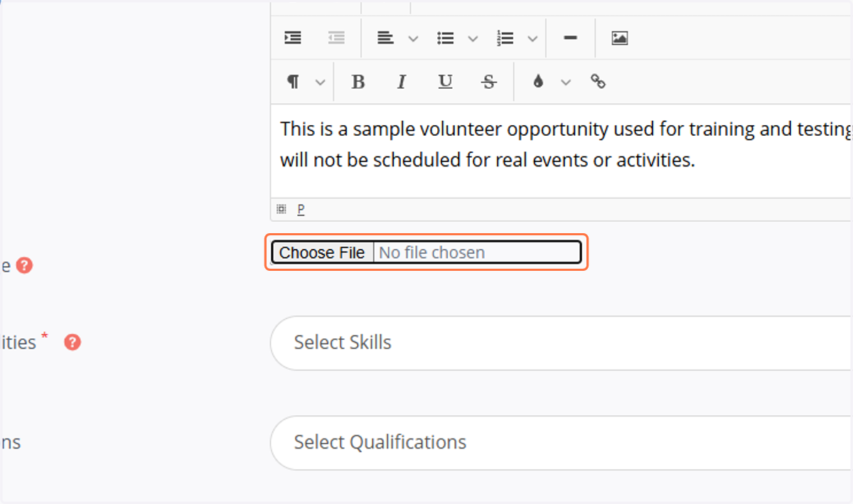Click the show blocks icon in editor footer
853x504 pixels.
(x=281, y=209)
